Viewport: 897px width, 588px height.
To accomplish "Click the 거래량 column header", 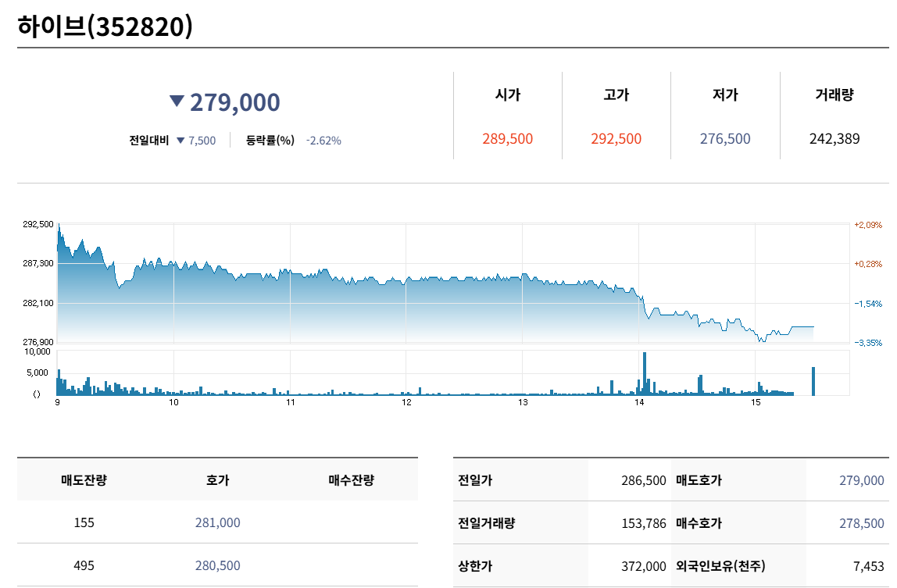I will click(x=834, y=94).
